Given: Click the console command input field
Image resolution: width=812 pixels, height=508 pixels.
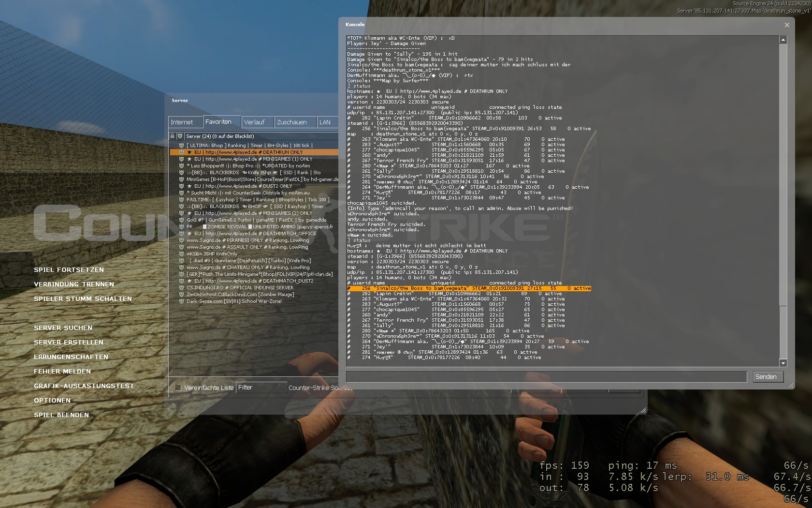Looking at the screenshot, I should [546, 377].
